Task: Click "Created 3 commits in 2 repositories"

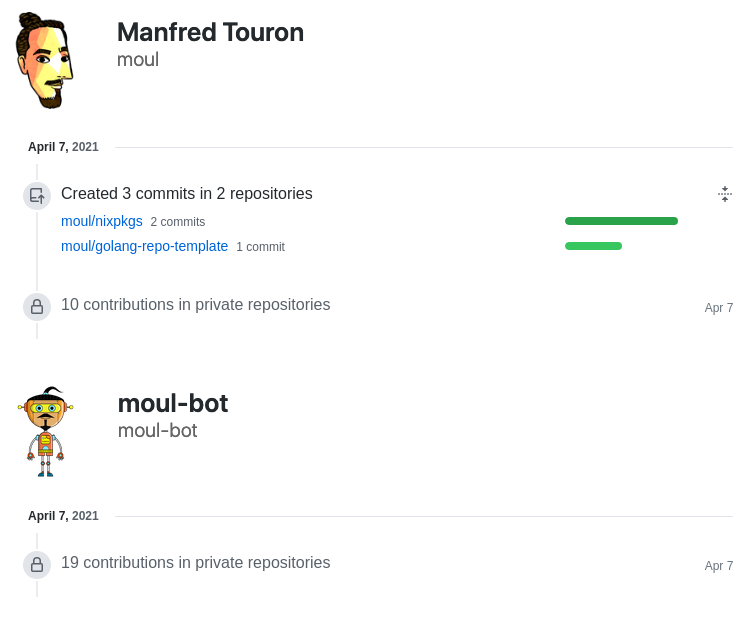Action: pos(187,193)
